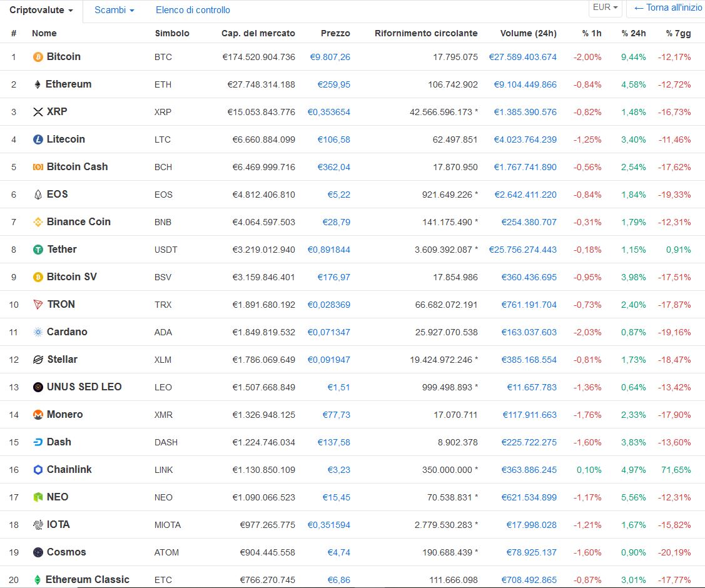Screen dimensions: 705x588
Task: Click the Bitcoin Cash logo icon
Action: [x=38, y=167]
